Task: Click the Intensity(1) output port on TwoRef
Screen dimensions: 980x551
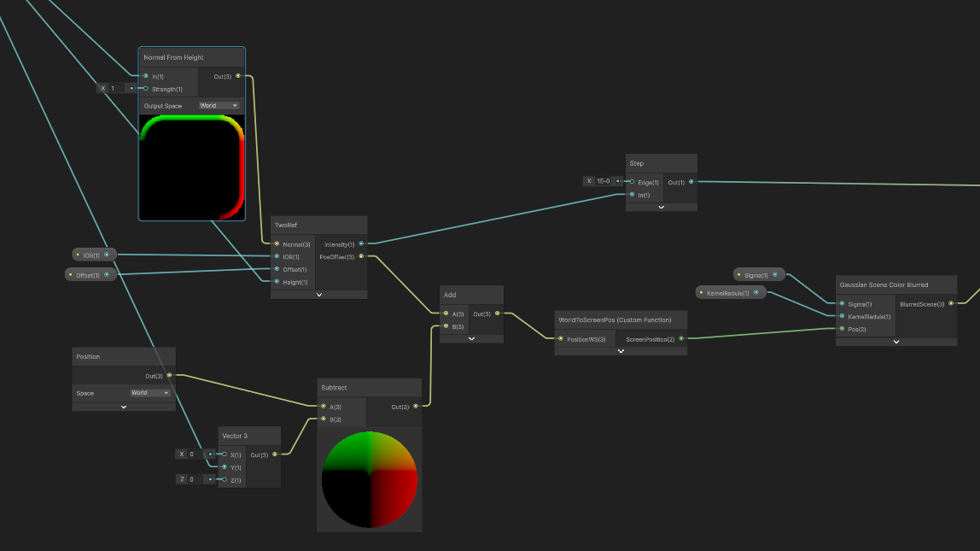Action: 361,243
